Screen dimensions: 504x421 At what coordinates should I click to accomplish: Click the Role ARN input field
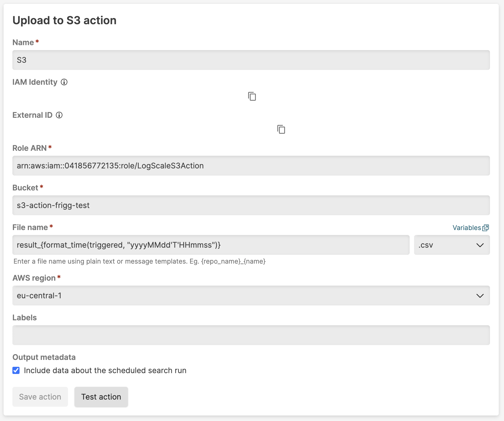click(x=251, y=166)
